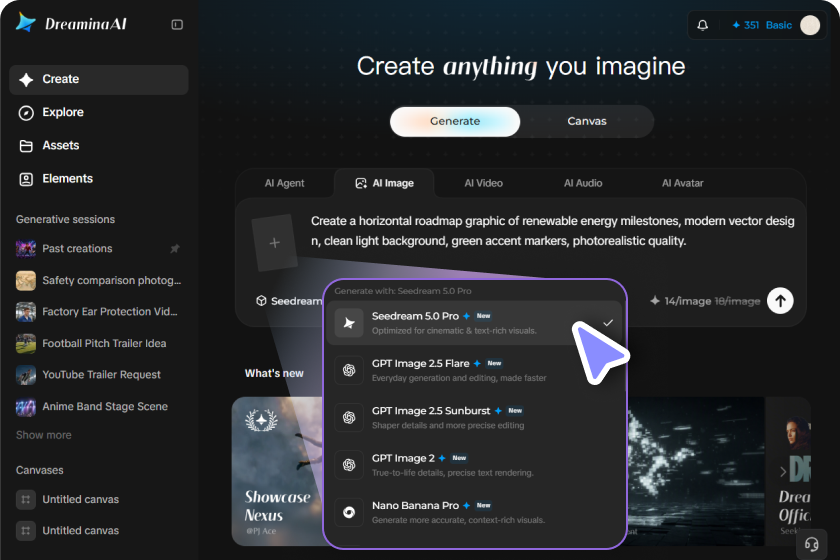
Task: Click the Generative sessions heading
Action: (65, 220)
